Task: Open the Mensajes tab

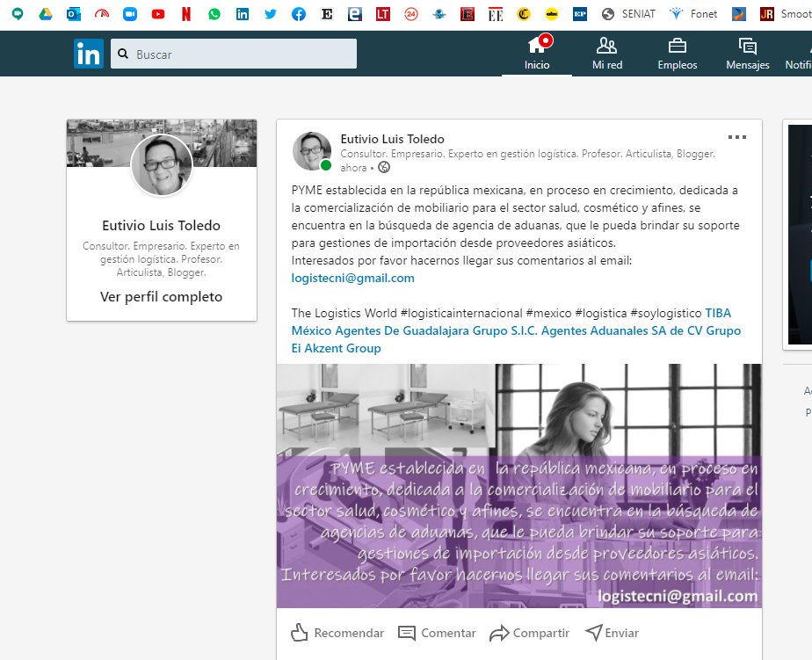Action: point(747,53)
